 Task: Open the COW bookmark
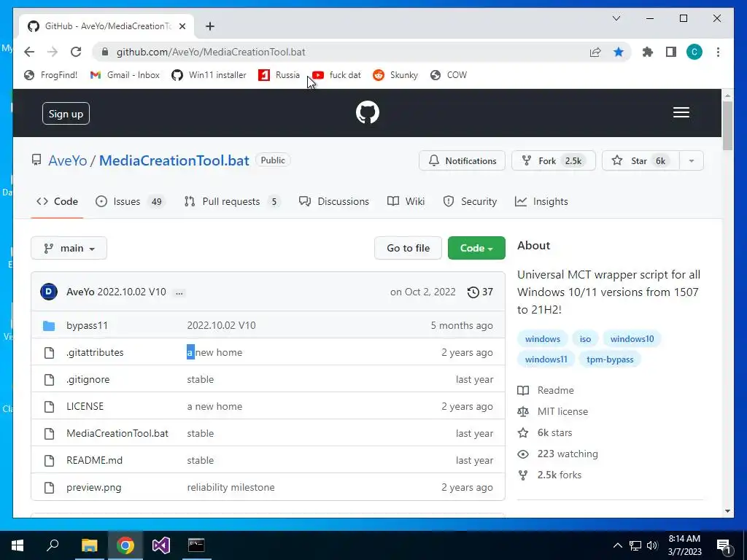[449, 75]
